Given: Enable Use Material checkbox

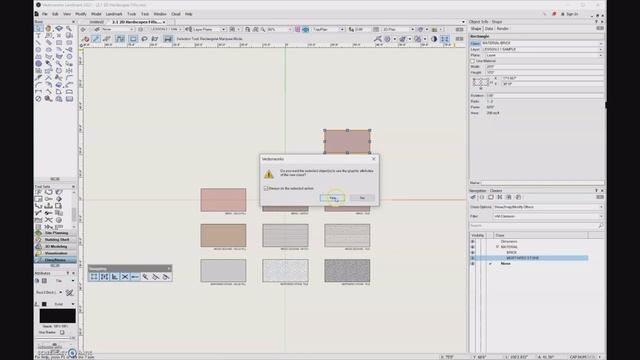Looking at the screenshot, I should tap(473, 61).
